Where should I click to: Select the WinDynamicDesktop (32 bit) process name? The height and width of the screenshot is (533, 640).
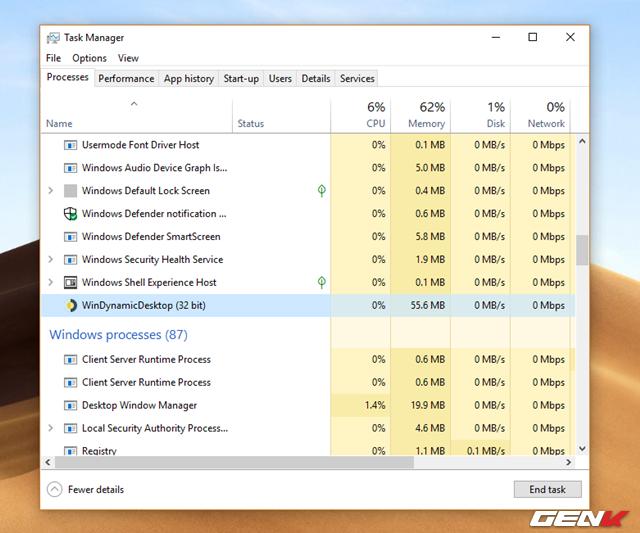click(x=144, y=306)
